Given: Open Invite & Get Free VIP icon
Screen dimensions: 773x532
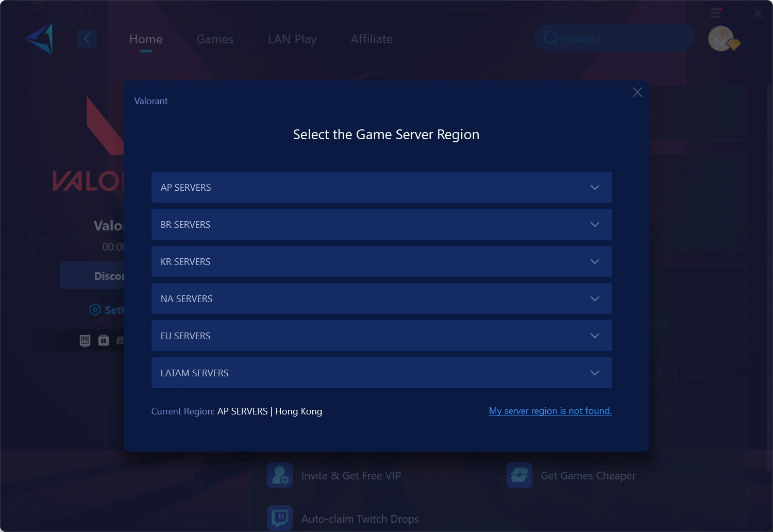Looking at the screenshot, I should 280,475.
